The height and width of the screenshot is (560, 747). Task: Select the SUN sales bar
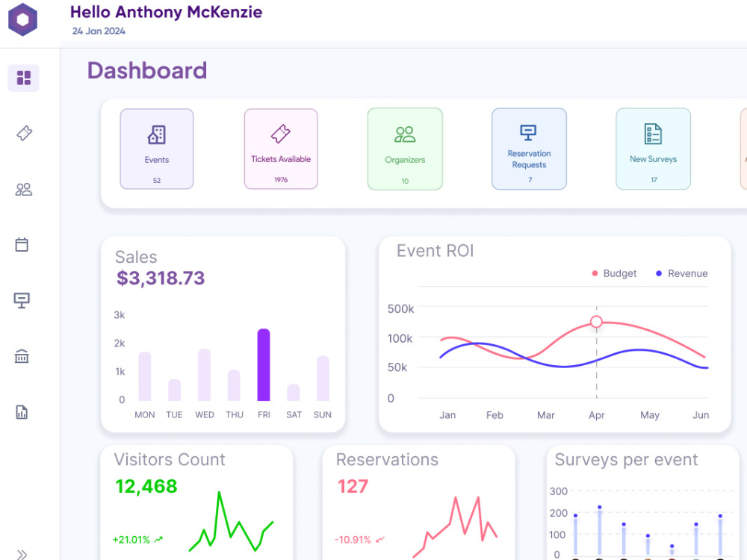[323, 379]
